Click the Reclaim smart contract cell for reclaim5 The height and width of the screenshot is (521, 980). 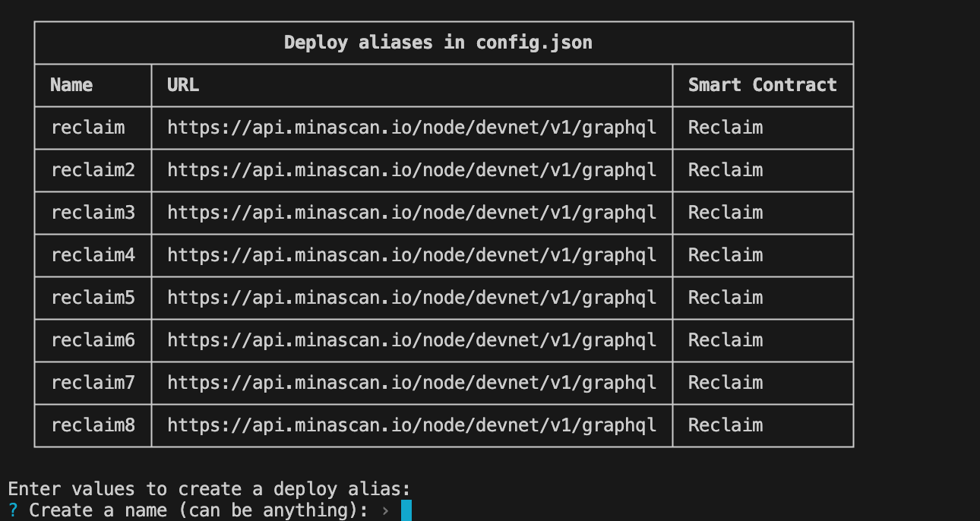[x=726, y=298]
